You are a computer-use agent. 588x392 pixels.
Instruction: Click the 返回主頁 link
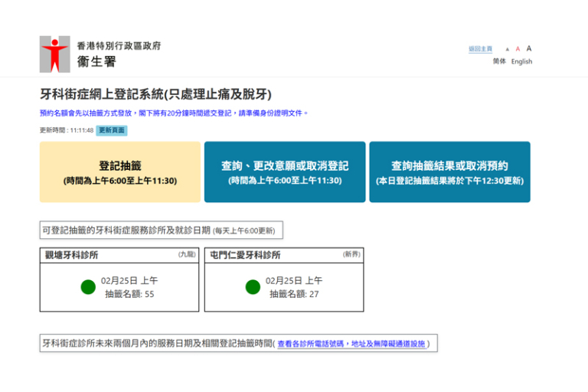pos(480,49)
